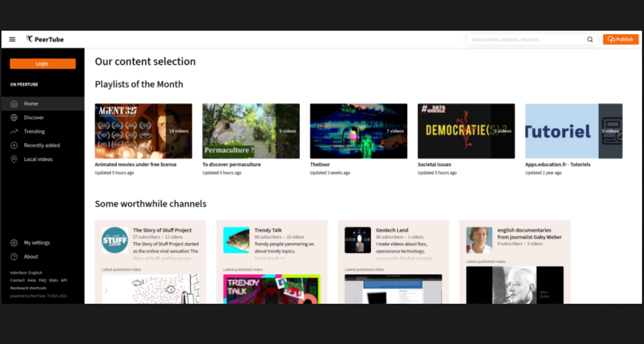The image size is (644, 344).
Task: Click the Home house icon
Action: pos(14,104)
